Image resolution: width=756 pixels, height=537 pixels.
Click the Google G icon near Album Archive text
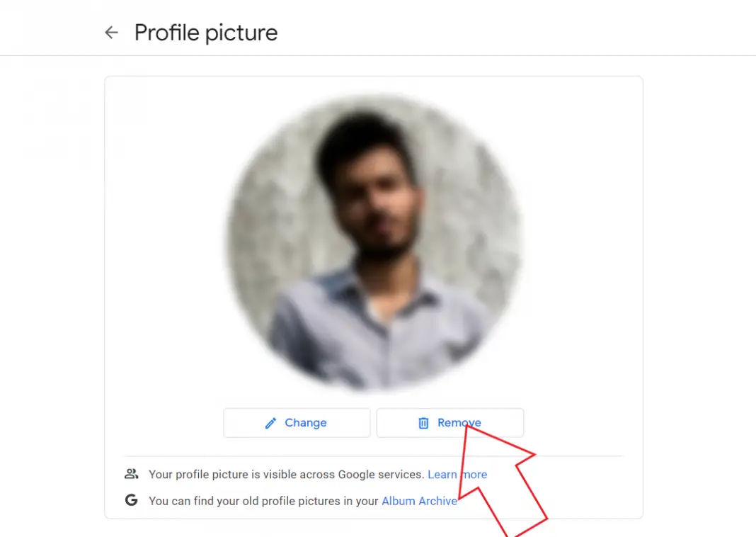[x=132, y=500]
